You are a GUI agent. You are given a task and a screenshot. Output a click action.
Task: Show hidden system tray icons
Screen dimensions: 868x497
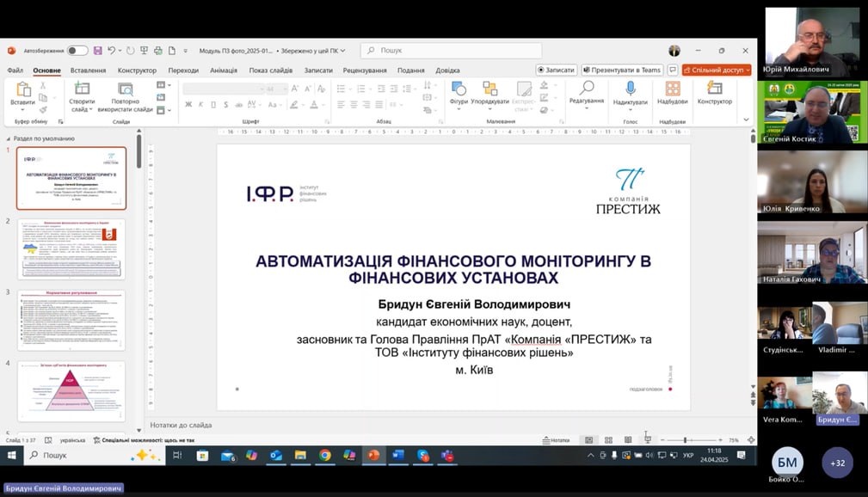[x=591, y=455]
